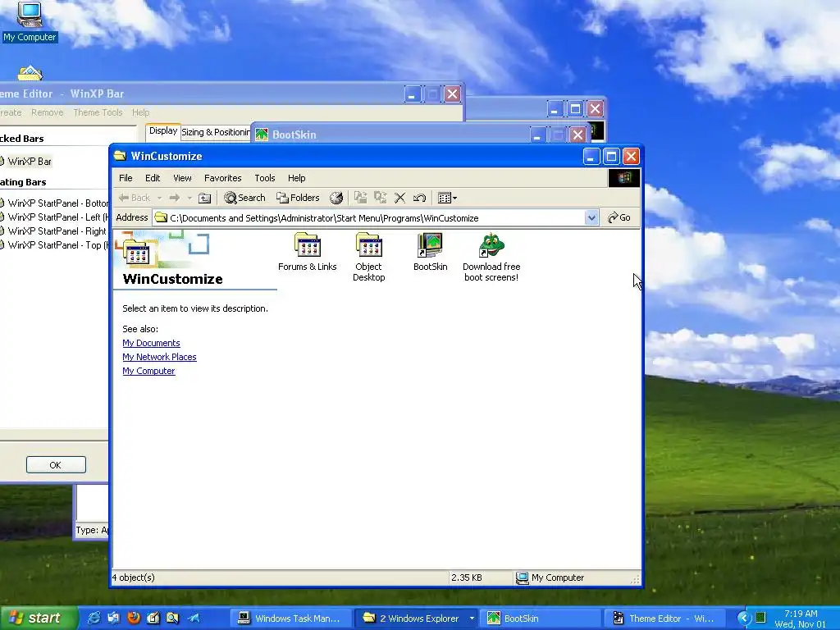840x630 pixels.
Task: Toggle the Folders pane in Explorer toolbar
Action: point(298,199)
